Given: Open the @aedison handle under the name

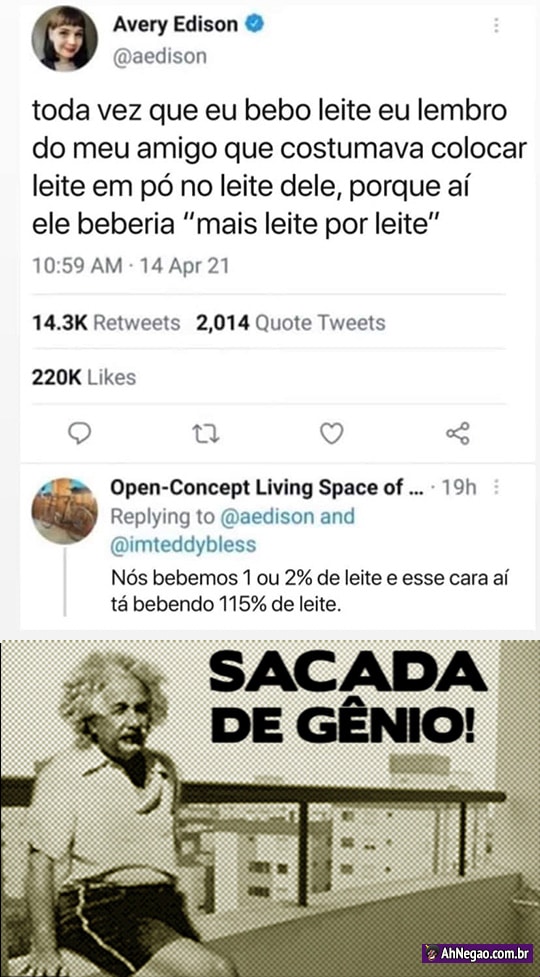Looking at the screenshot, I should click(159, 57).
